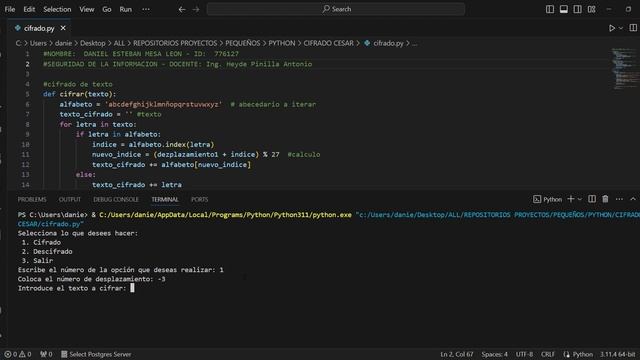This screenshot has width=640, height=360.
Task: Click 'REPOSITORIOS PROYECTOS' breadcrumb folder
Action: 175,43
